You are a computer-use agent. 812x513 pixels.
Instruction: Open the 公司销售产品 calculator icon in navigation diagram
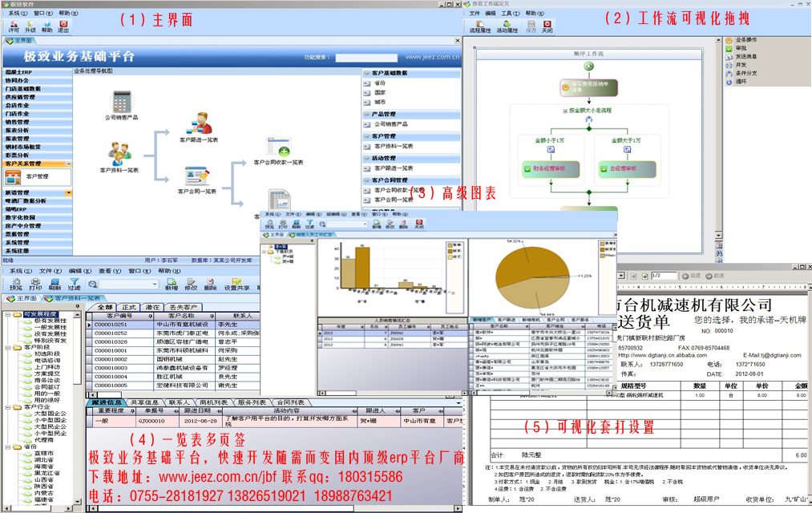click(122, 102)
